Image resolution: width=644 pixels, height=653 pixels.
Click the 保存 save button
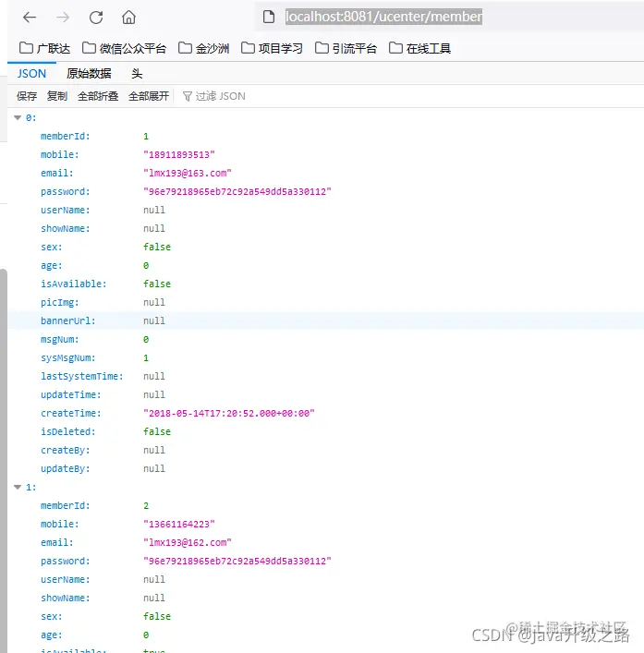click(27, 96)
